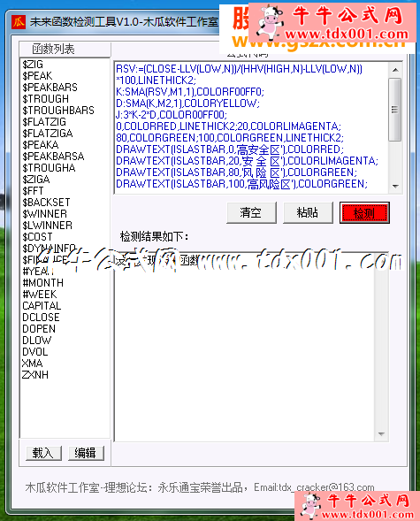
Task: Select DOPEN in the function list
Action: coord(39,329)
